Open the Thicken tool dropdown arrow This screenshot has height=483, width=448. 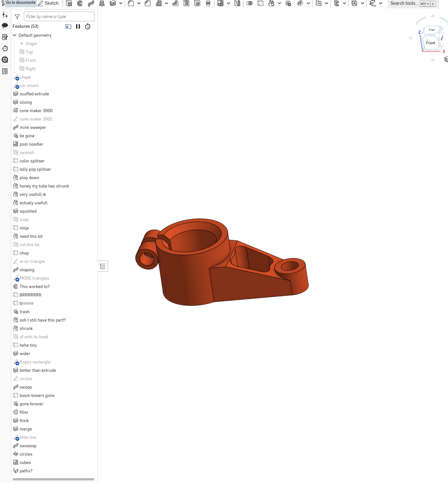(x=121, y=3)
